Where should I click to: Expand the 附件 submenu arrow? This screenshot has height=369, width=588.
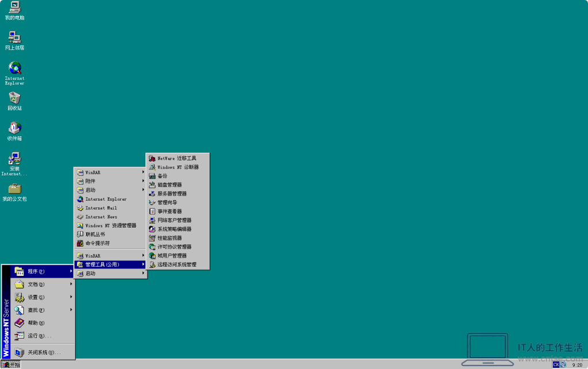click(x=143, y=181)
